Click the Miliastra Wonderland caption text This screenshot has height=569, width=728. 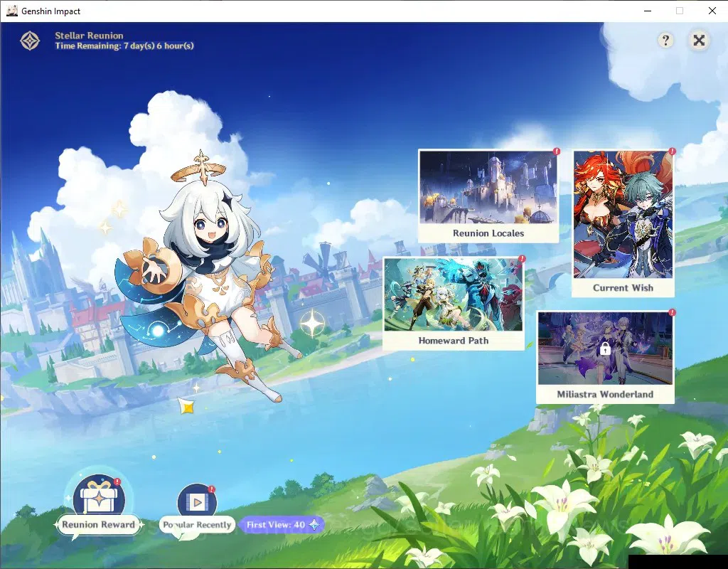pyautogui.click(x=605, y=394)
